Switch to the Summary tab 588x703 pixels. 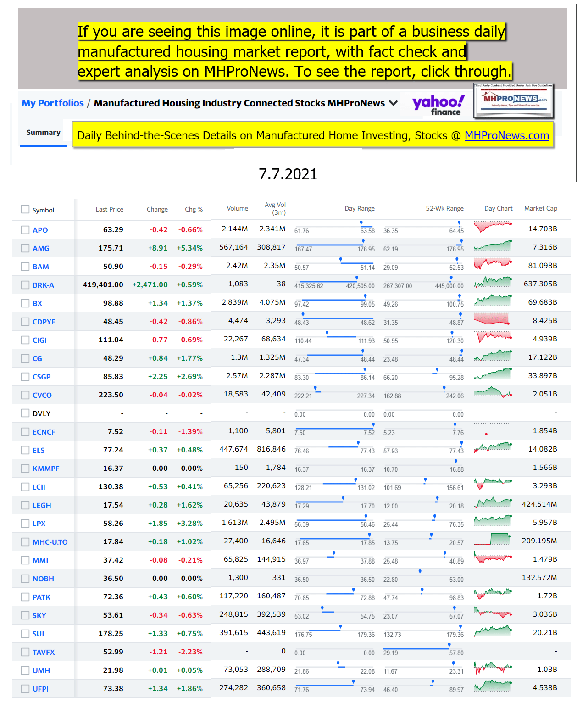point(44,133)
